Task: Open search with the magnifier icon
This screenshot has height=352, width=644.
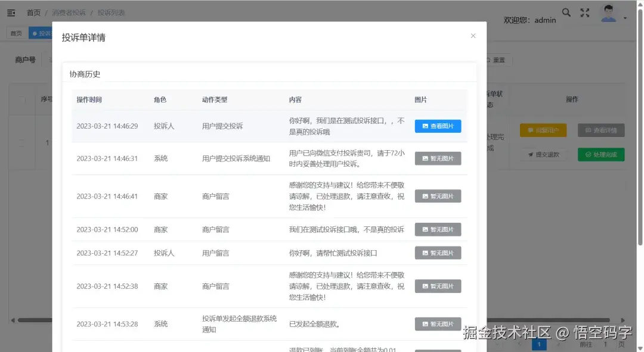Action: (x=566, y=12)
